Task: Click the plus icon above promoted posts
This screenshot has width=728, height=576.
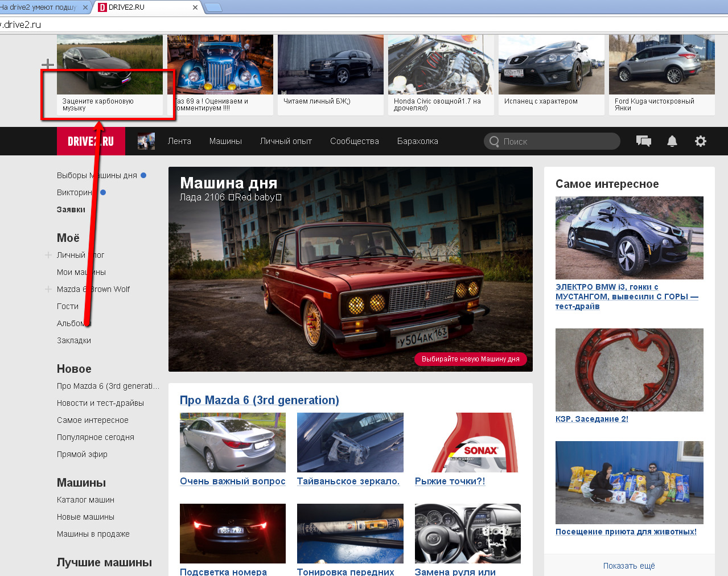Action: click(x=48, y=64)
